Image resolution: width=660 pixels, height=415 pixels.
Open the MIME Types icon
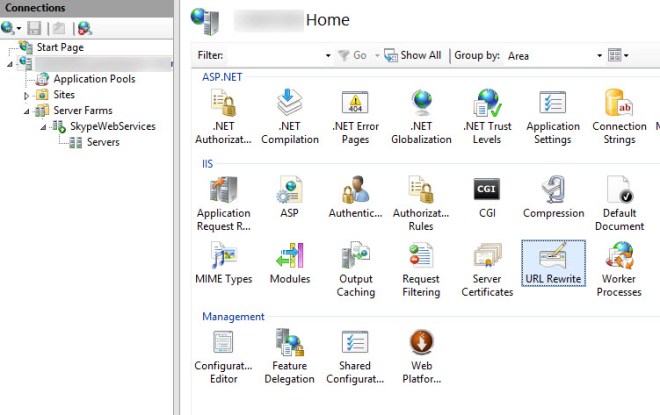(223, 263)
